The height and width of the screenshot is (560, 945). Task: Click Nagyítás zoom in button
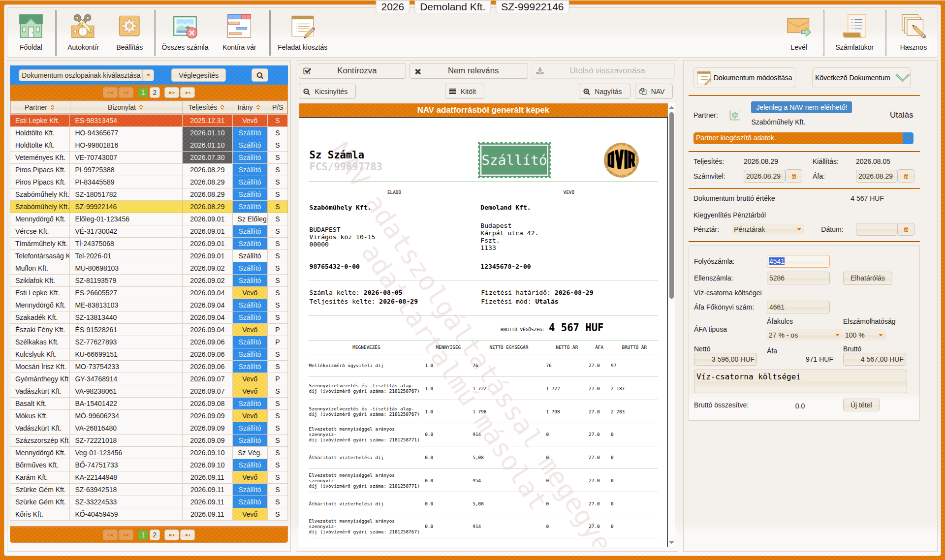(x=604, y=92)
